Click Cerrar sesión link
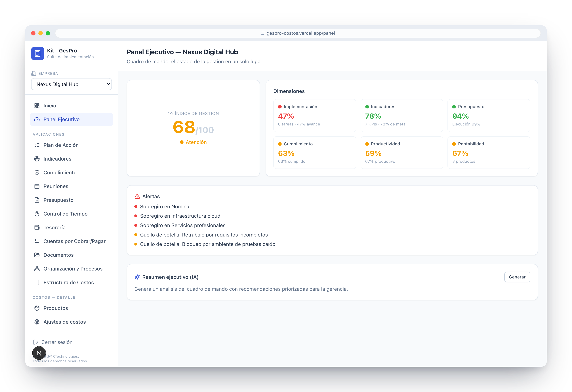 tap(53, 342)
